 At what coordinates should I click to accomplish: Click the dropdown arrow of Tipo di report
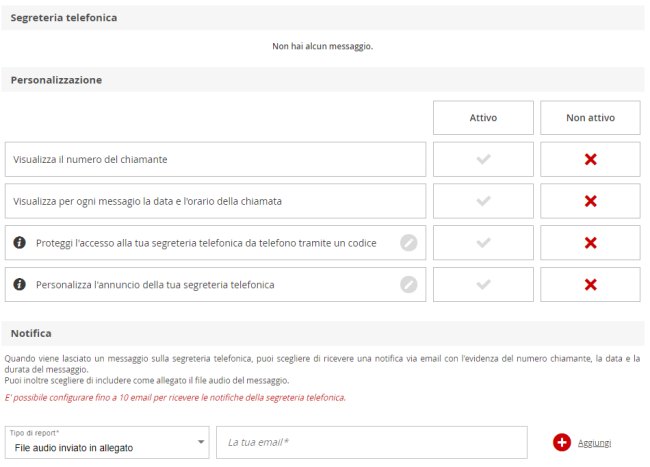[201, 442]
